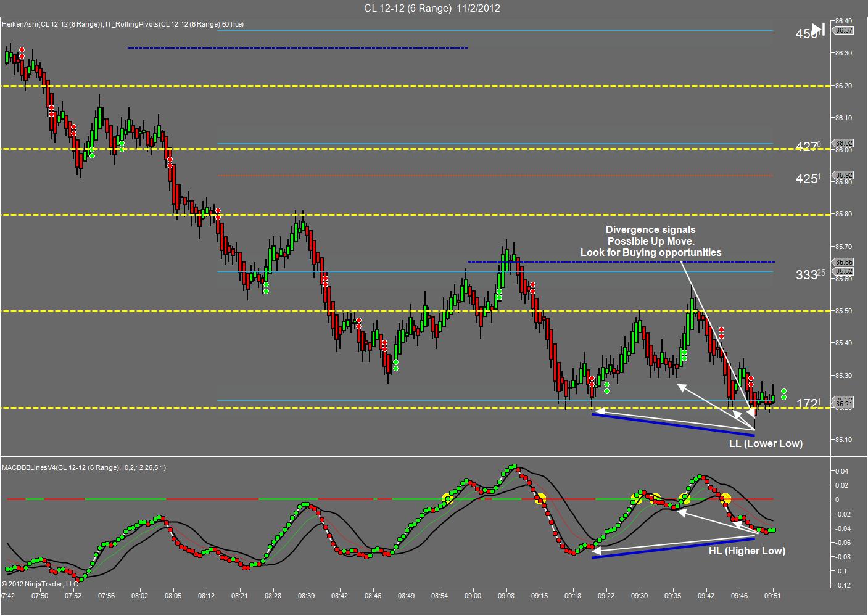Viewport: 868px width, 616px height.
Task: Click the 07:56 time axis label
Action: pyautogui.click(x=107, y=596)
